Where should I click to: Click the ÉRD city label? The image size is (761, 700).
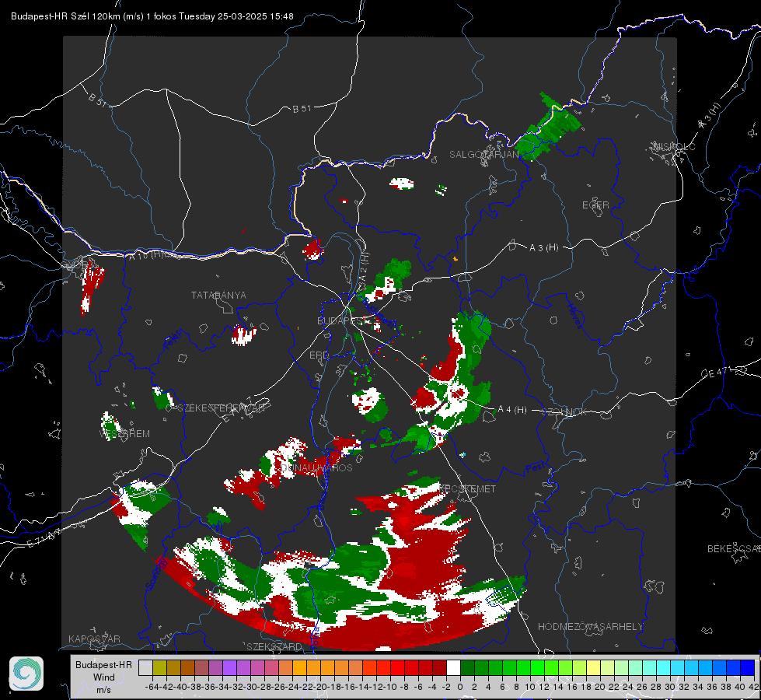click(319, 355)
